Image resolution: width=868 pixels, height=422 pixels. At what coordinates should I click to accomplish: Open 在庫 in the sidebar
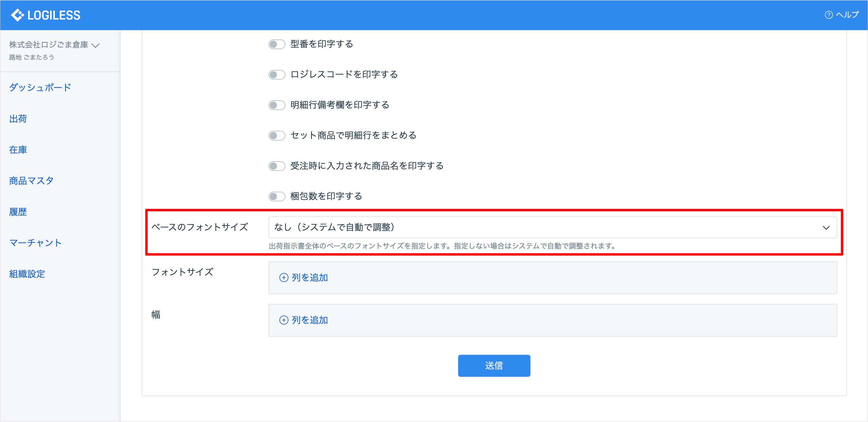click(x=18, y=150)
